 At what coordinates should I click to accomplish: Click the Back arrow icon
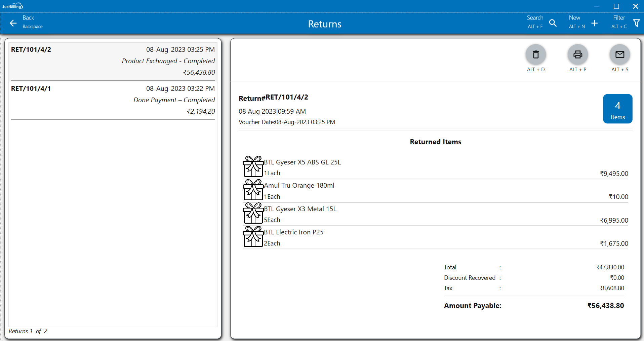pos(13,23)
